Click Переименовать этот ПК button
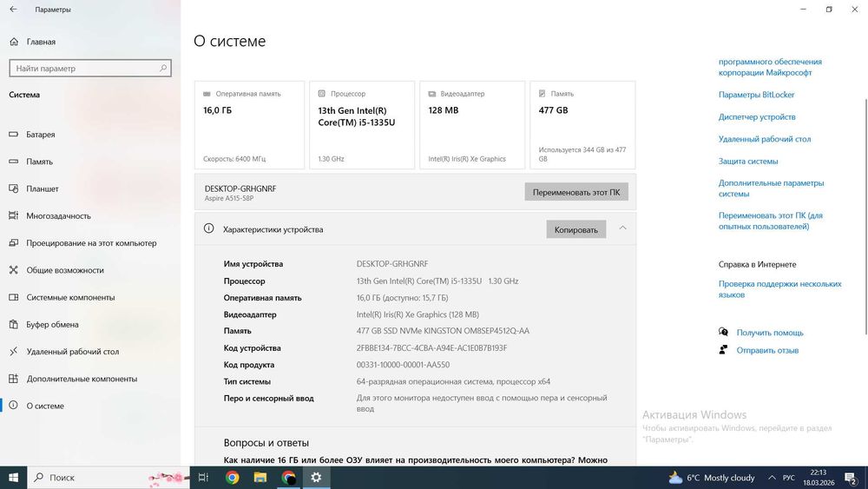The height and width of the screenshot is (489, 868). pos(576,192)
